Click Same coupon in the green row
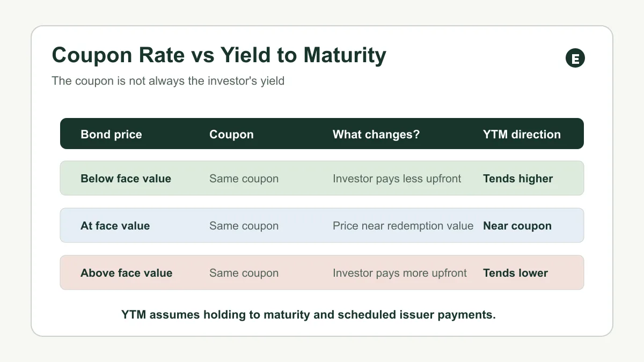 tap(244, 179)
